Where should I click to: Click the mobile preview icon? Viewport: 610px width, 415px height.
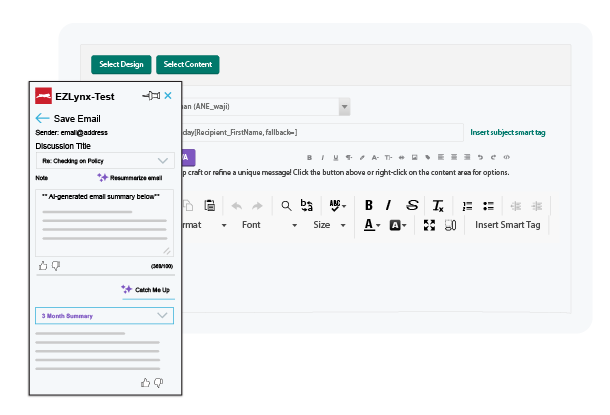(450, 225)
